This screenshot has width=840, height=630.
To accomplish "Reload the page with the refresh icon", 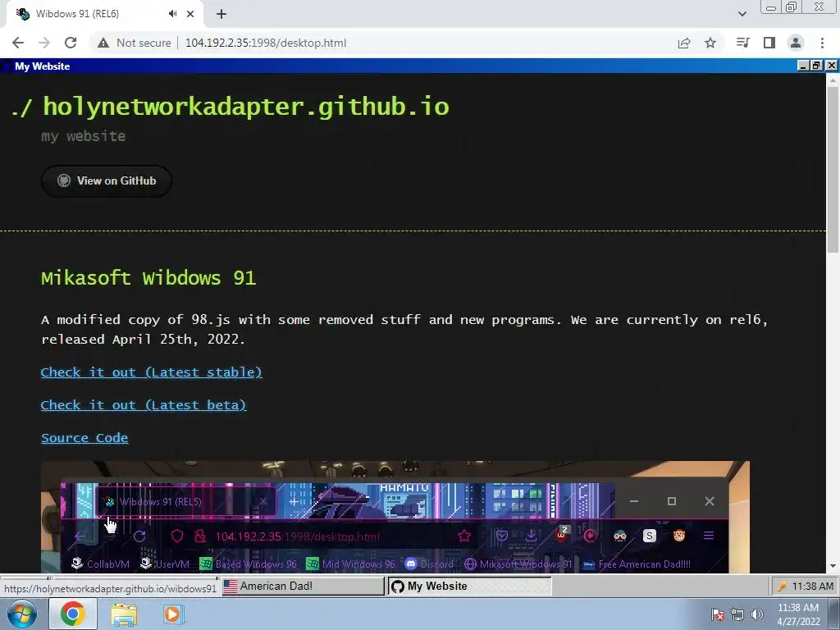I will pos(71,43).
